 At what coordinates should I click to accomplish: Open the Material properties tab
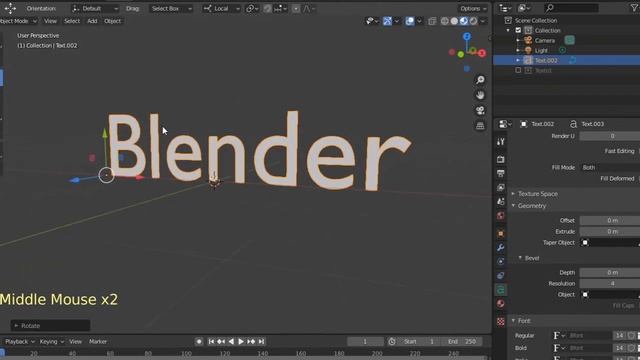click(500, 304)
